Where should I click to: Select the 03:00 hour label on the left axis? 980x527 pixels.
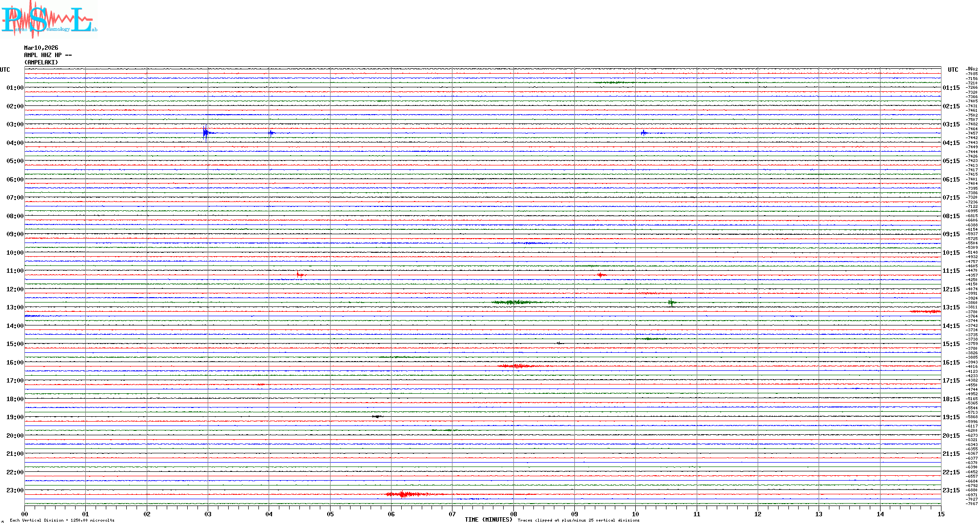[x=15, y=124]
